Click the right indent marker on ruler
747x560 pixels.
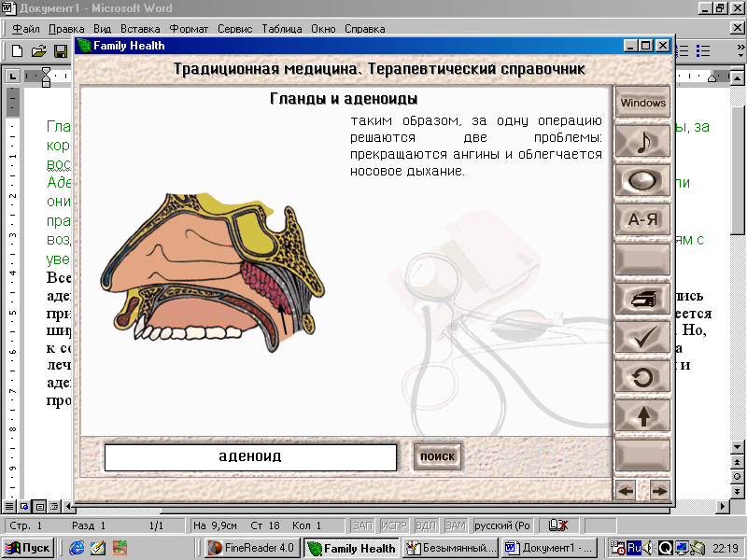pos(712,77)
